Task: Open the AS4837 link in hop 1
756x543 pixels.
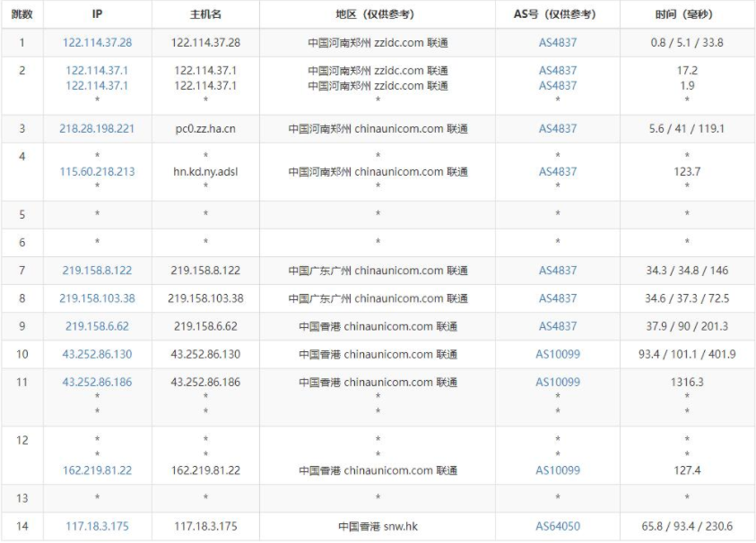Action: (558, 42)
